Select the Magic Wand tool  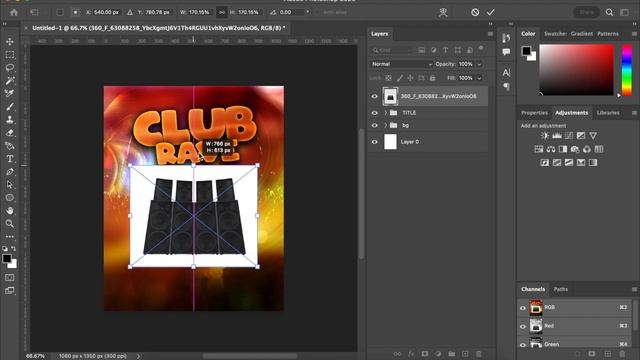pos(10,80)
